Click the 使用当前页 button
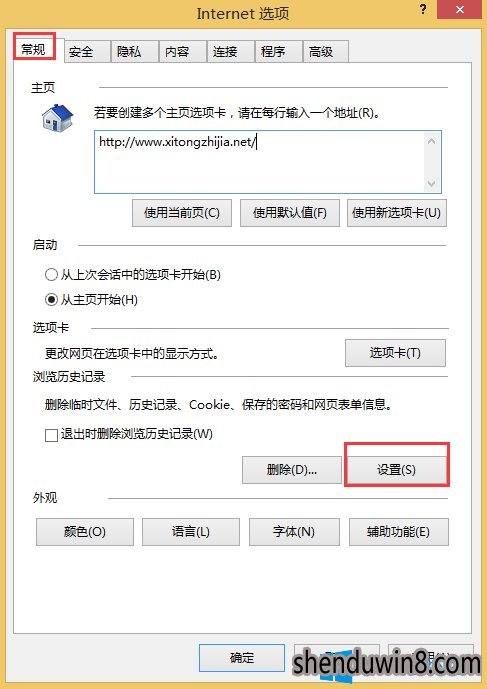The image size is (487, 689). tap(182, 213)
